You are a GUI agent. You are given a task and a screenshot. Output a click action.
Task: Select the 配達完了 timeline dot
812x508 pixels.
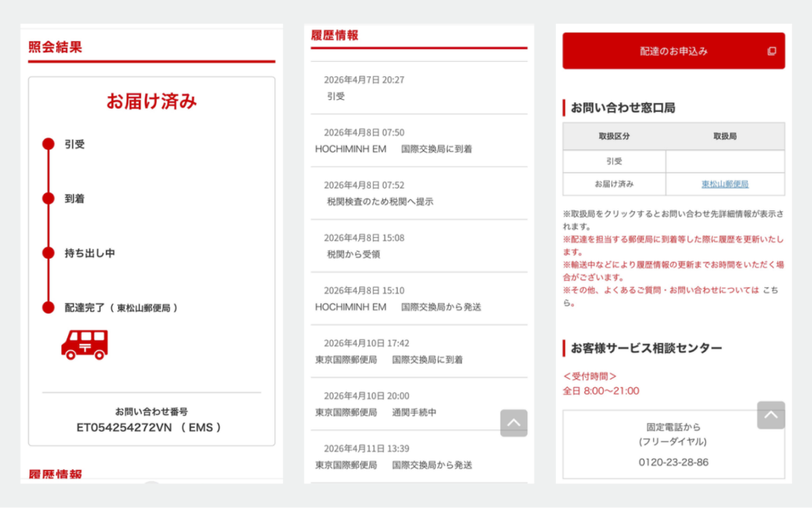coord(48,307)
